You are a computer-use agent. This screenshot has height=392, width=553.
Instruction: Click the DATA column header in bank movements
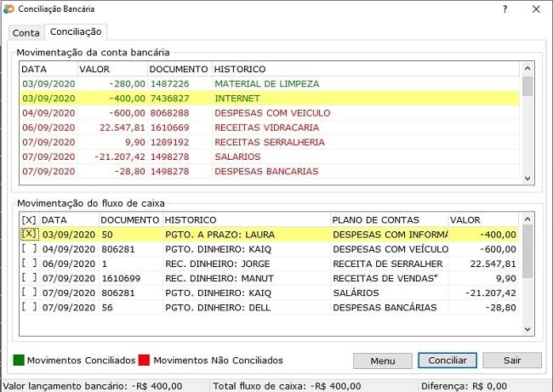(48, 69)
